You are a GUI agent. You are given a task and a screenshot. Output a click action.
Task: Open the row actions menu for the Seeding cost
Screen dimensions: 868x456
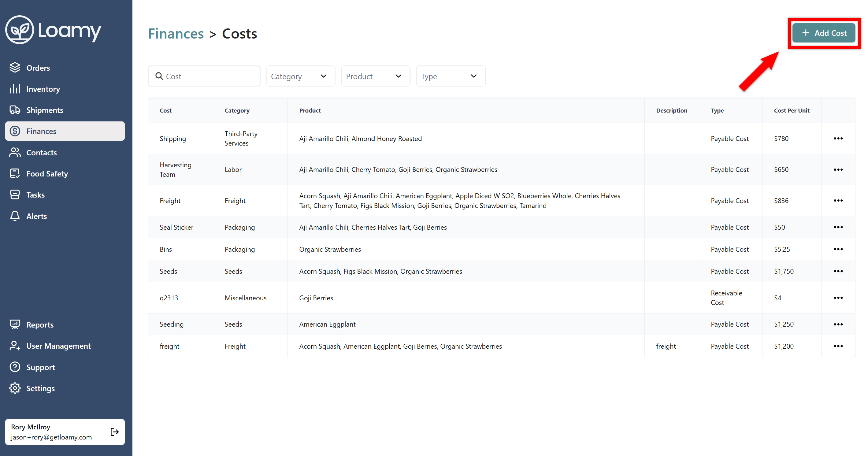coord(838,324)
